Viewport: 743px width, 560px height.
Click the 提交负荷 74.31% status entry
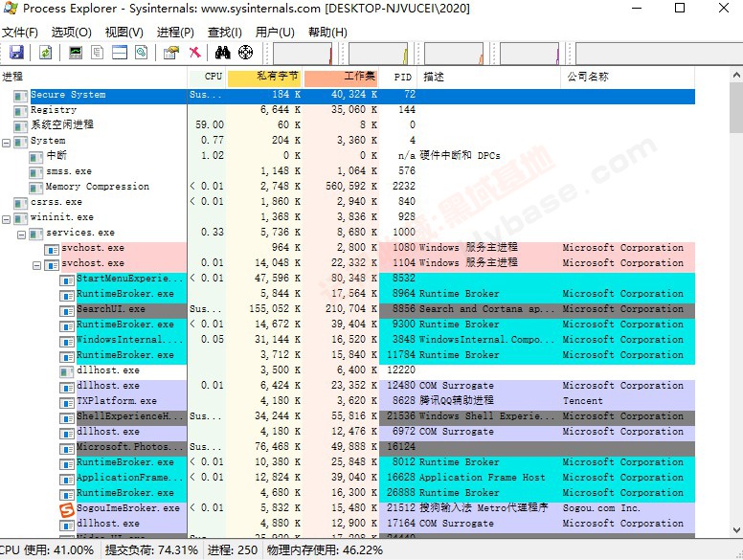[151, 550]
